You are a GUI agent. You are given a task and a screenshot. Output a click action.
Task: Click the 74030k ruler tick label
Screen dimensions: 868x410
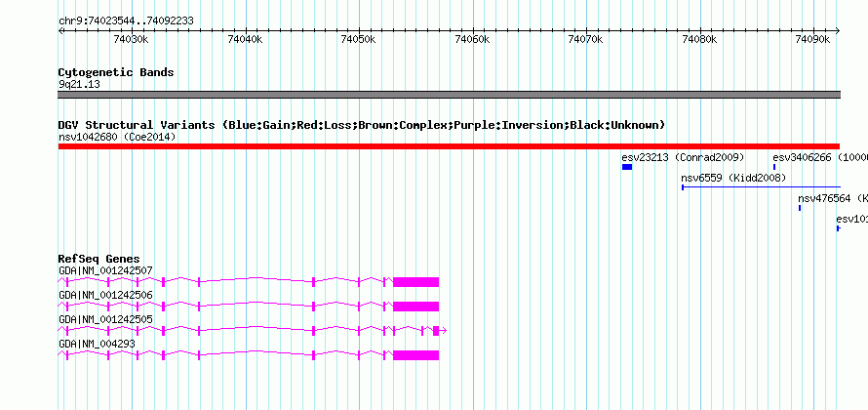tap(131, 39)
